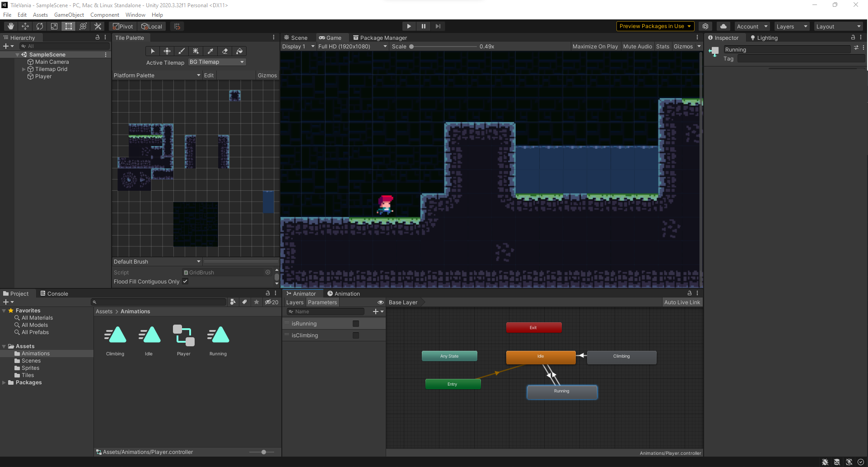Select the Rect Transform tool

coord(69,26)
